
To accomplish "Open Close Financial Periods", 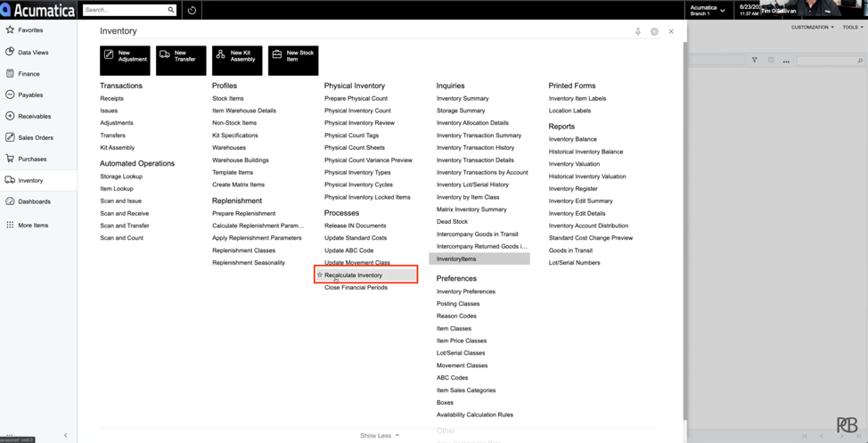I will [x=356, y=287].
